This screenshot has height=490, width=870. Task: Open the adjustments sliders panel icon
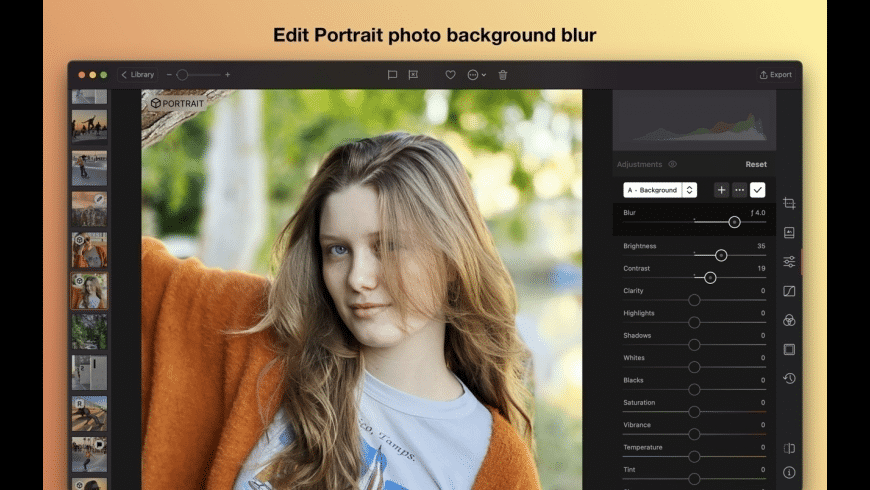[789, 261]
